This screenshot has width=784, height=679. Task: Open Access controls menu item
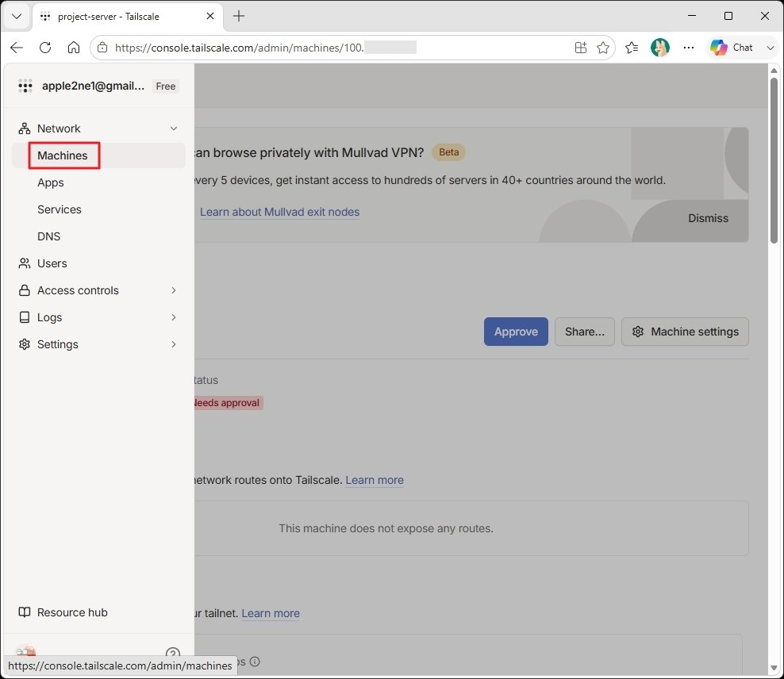coord(78,290)
